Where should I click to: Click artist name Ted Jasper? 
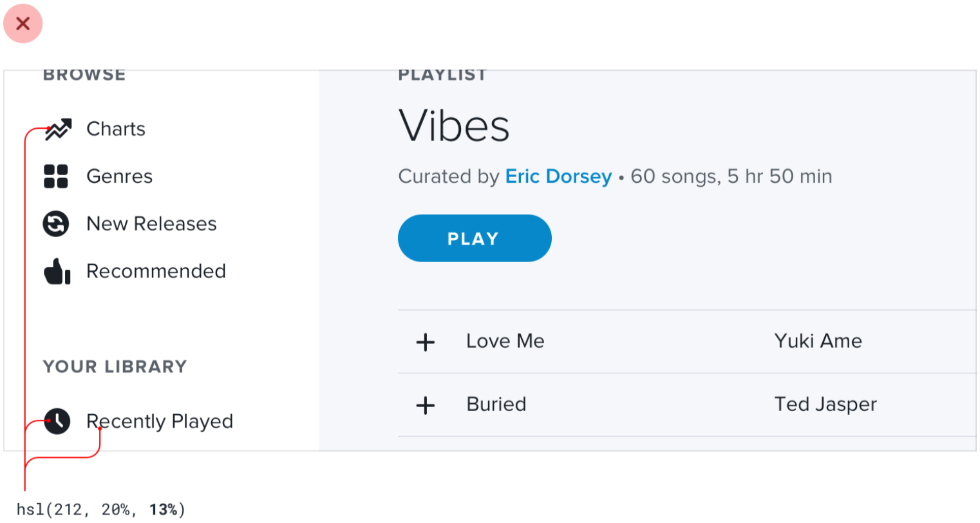825,404
